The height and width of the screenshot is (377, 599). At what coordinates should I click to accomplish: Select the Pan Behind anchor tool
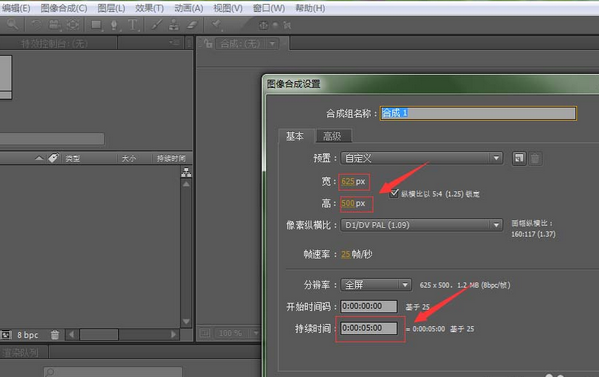73,25
